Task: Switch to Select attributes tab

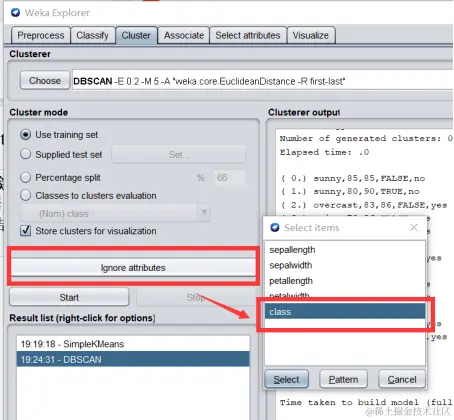Action: coord(248,35)
